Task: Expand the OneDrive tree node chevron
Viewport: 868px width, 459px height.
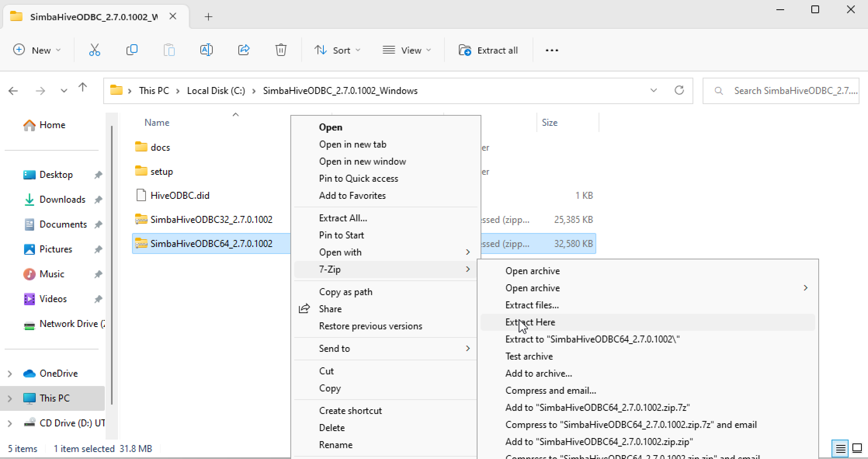Action: point(10,374)
